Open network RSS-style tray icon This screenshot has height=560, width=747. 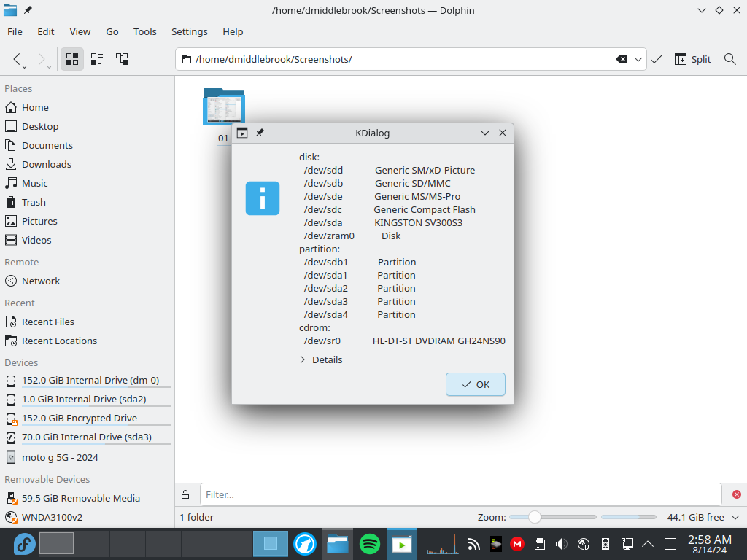473,544
